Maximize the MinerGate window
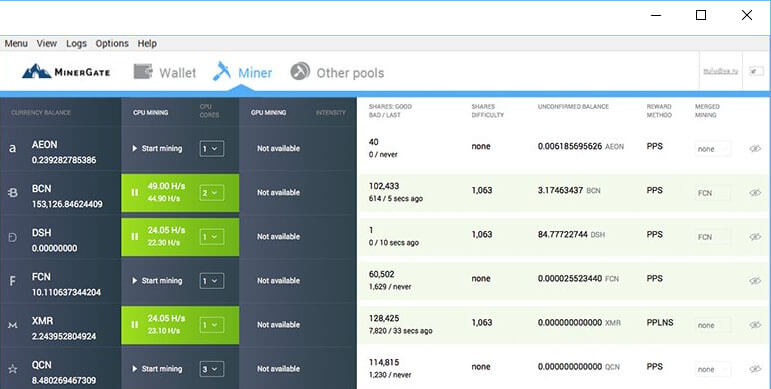771x389 pixels. click(701, 15)
